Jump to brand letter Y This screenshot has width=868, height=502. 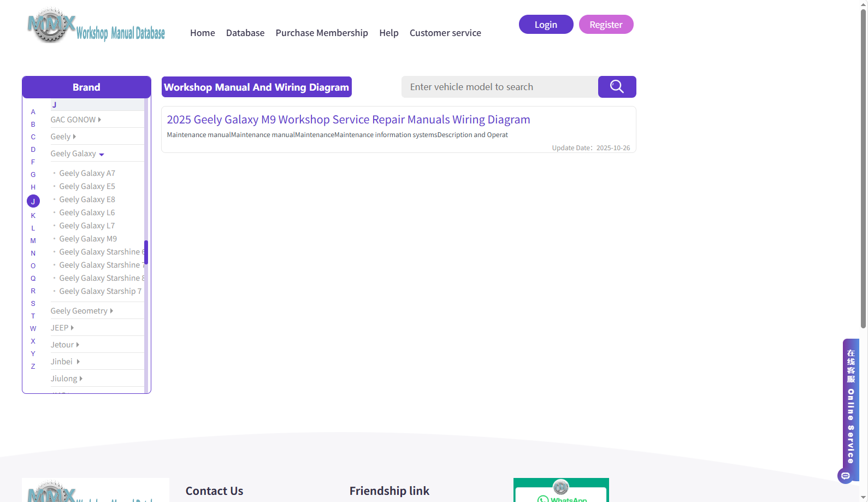(33, 354)
